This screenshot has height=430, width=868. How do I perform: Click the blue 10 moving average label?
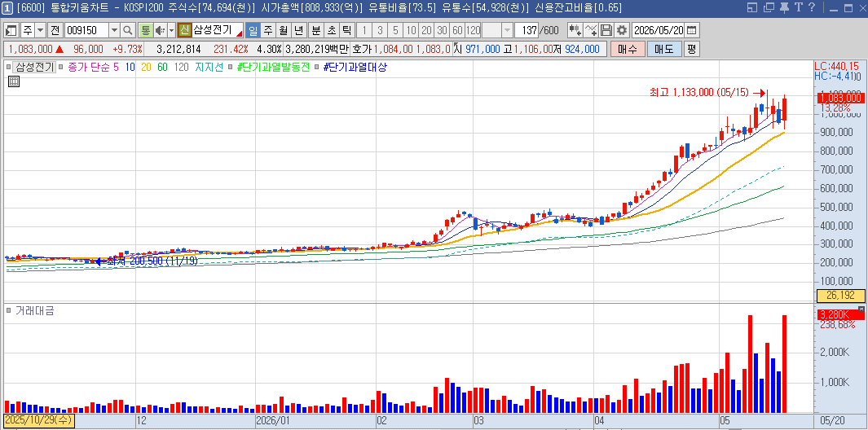tap(130, 68)
